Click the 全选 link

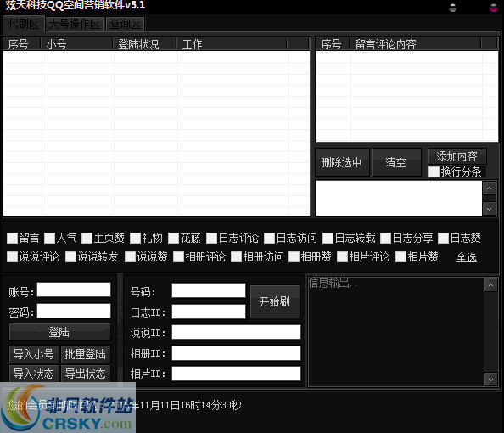(467, 257)
